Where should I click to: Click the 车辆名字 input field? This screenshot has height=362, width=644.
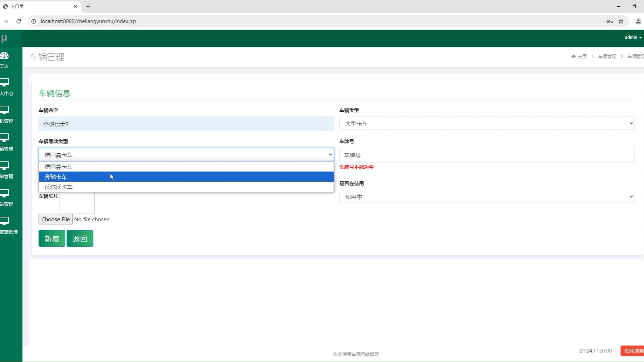pos(186,124)
